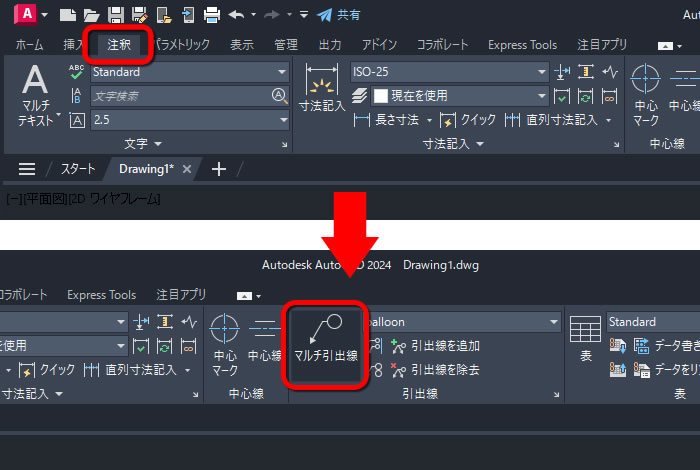Click the New drawing icon in quick access toolbar

68,15
